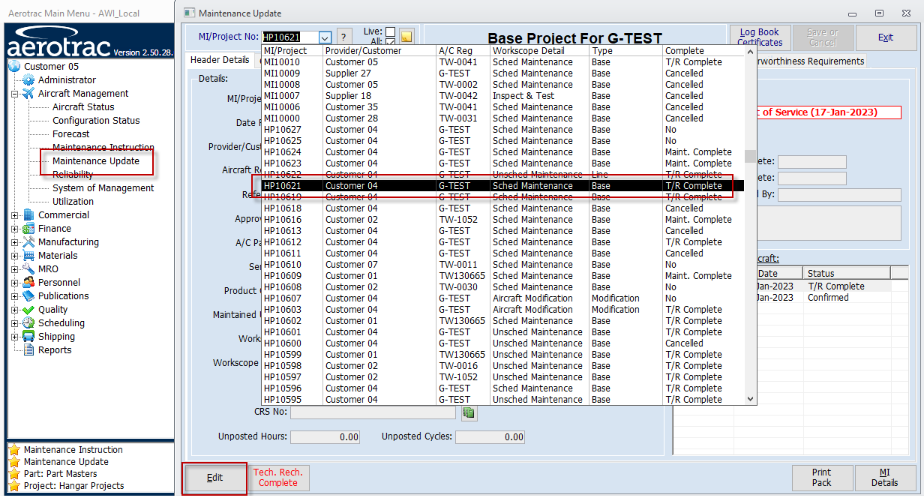Toggle the All checkbox

(x=390, y=42)
